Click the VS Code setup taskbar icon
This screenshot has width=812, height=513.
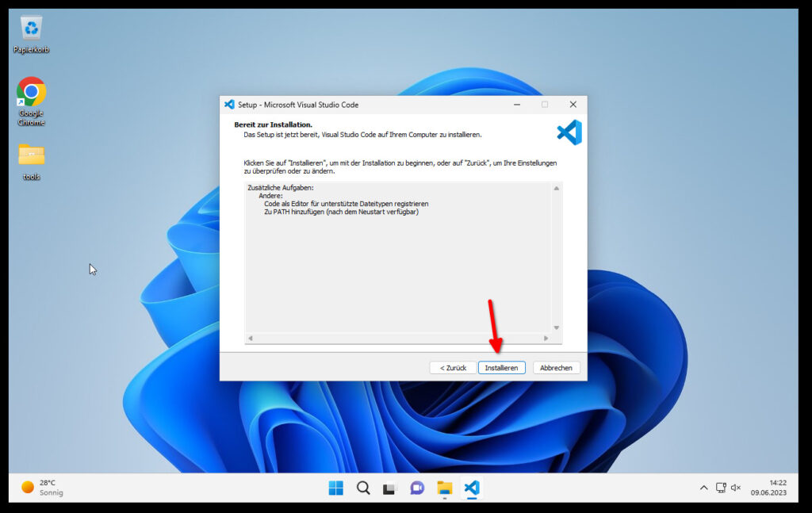click(472, 488)
